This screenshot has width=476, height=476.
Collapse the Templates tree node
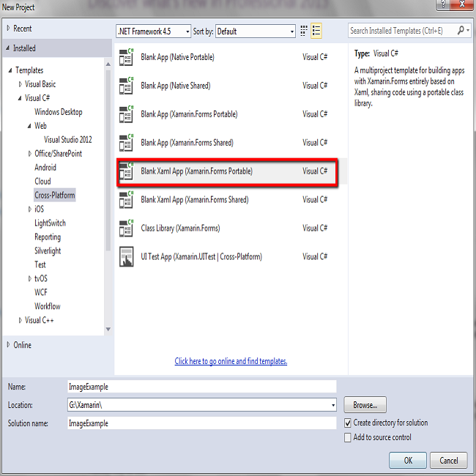point(10,70)
